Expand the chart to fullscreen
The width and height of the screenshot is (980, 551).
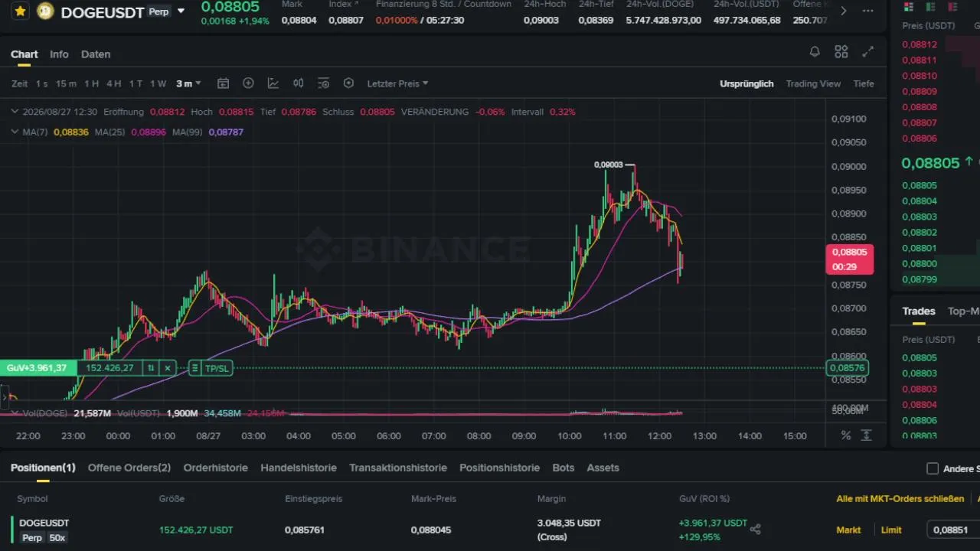point(867,52)
